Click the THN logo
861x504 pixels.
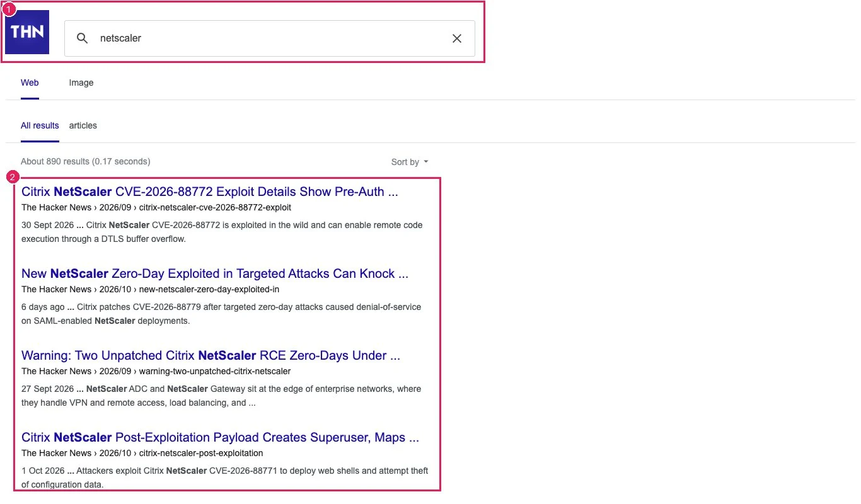click(27, 32)
